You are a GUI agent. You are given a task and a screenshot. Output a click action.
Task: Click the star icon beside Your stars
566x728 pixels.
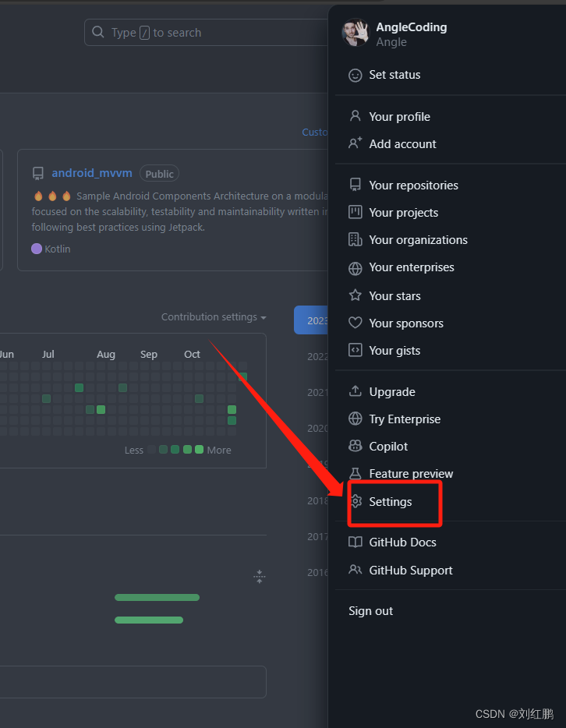(356, 295)
